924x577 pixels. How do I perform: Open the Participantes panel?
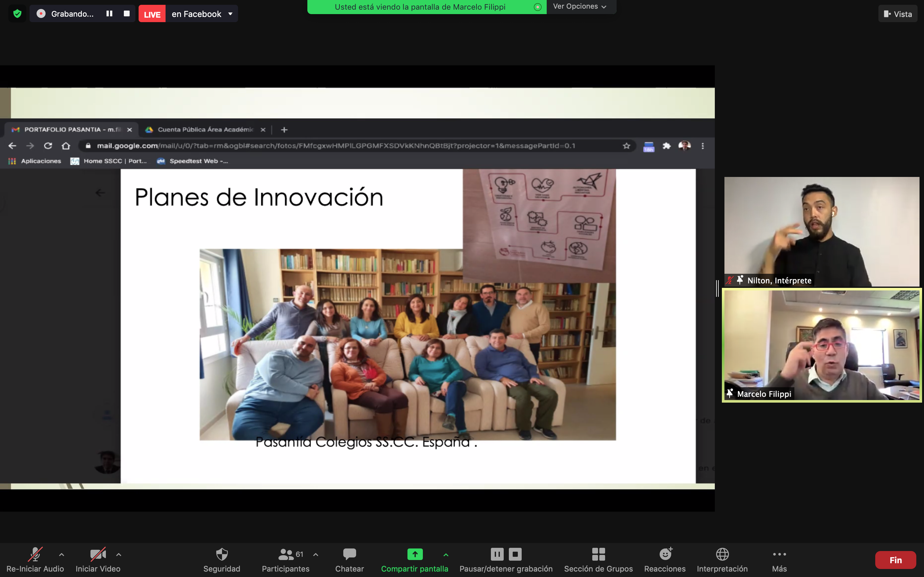coord(286,555)
